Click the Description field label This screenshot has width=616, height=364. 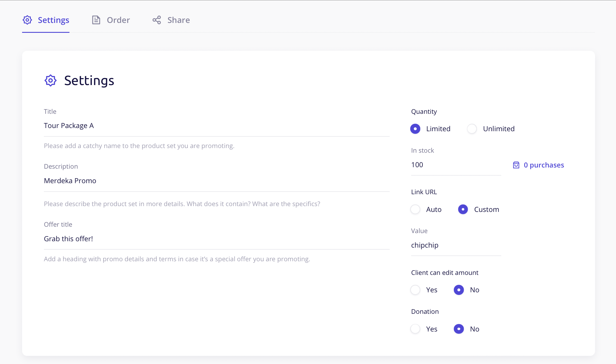pyautogui.click(x=61, y=167)
